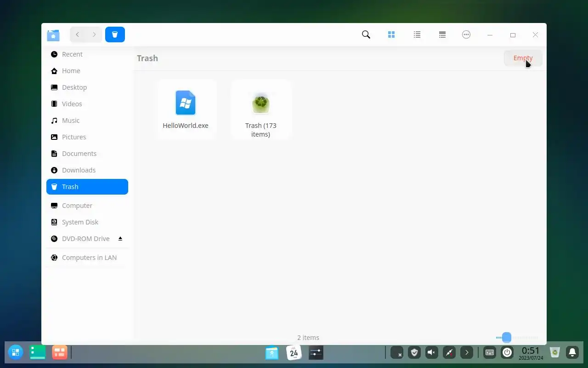Click the power button in the taskbar
Screen dimensions: 588x368
pos(507,353)
